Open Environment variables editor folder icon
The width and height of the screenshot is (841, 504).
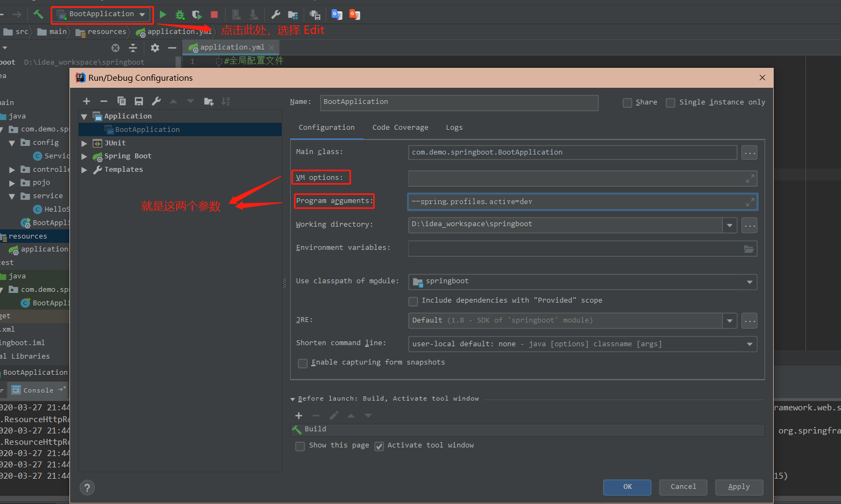pyautogui.click(x=748, y=249)
